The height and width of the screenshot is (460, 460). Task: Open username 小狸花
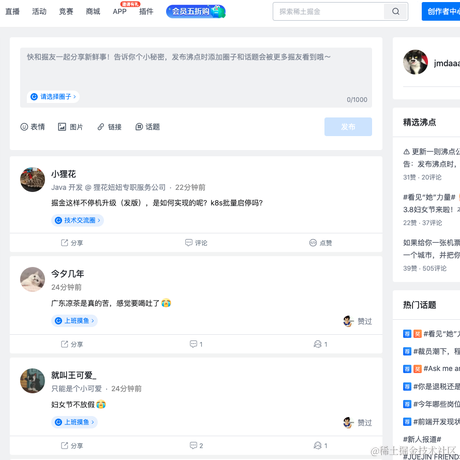click(x=63, y=174)
